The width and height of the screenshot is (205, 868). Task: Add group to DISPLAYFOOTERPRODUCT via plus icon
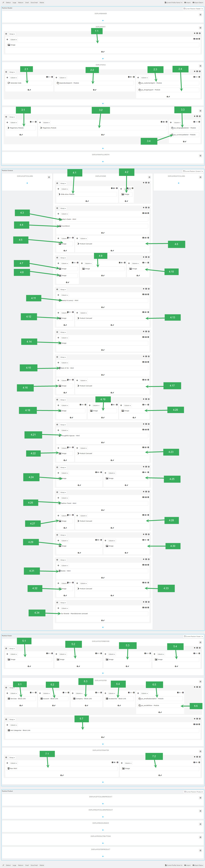point(103,856)
